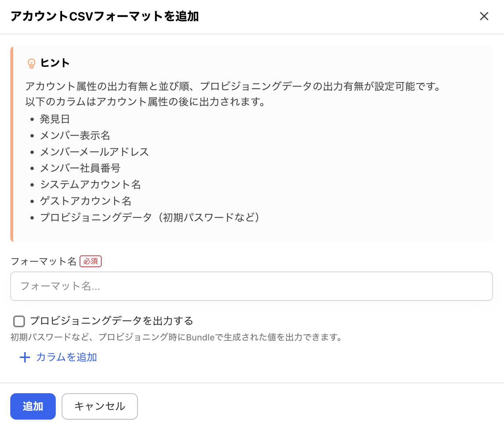This screenshot has width=504, height=428.
Task: Click the dialog title アカウントCSVフォーマットを追加
Action: click(105, 16)
